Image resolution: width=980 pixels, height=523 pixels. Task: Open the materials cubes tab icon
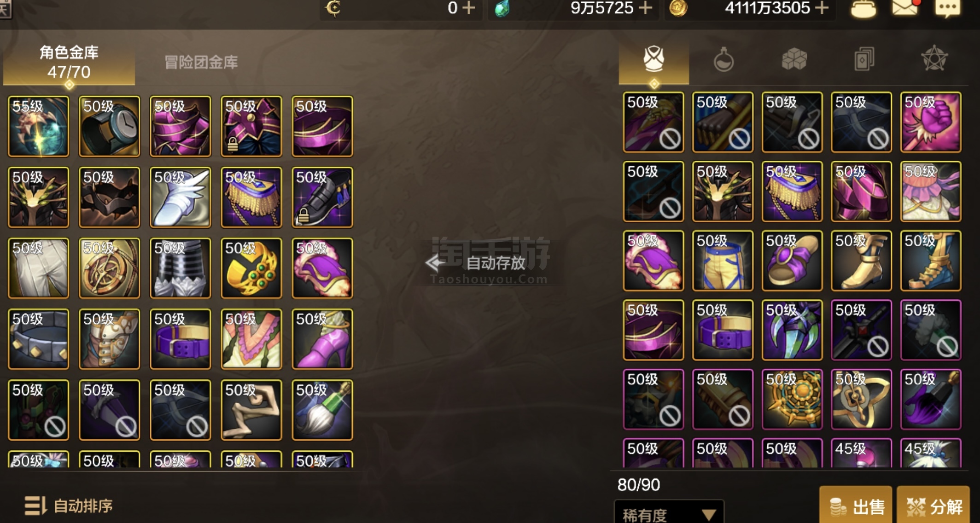pyautogui.click(x=794, y=60)
